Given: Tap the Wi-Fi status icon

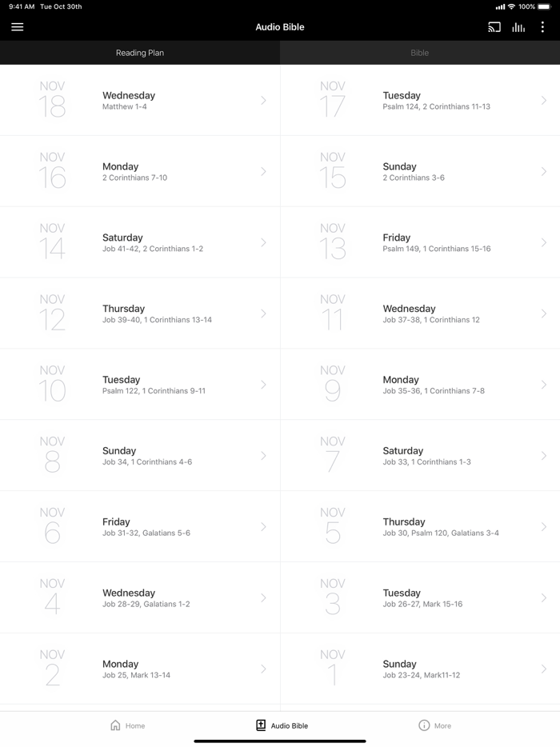Looking at the screenshot, I should (511, 6).
